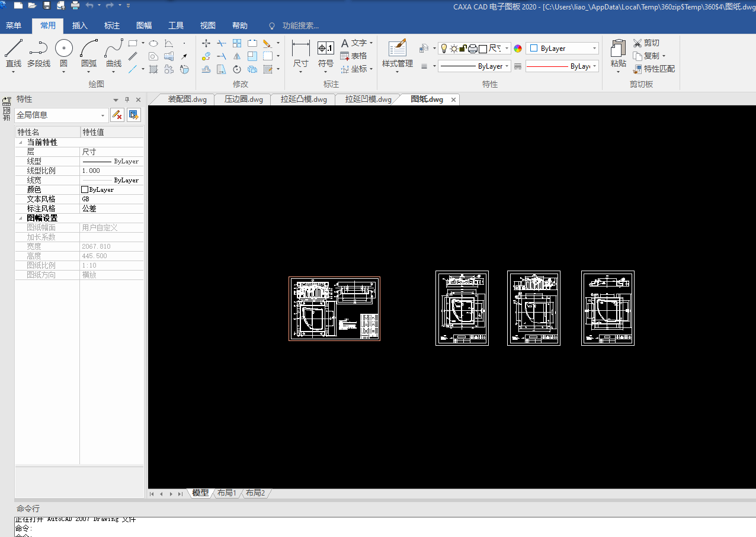Switch to the 插入 ribbon tab
756x537 pixels.
[x=80, y=25]
